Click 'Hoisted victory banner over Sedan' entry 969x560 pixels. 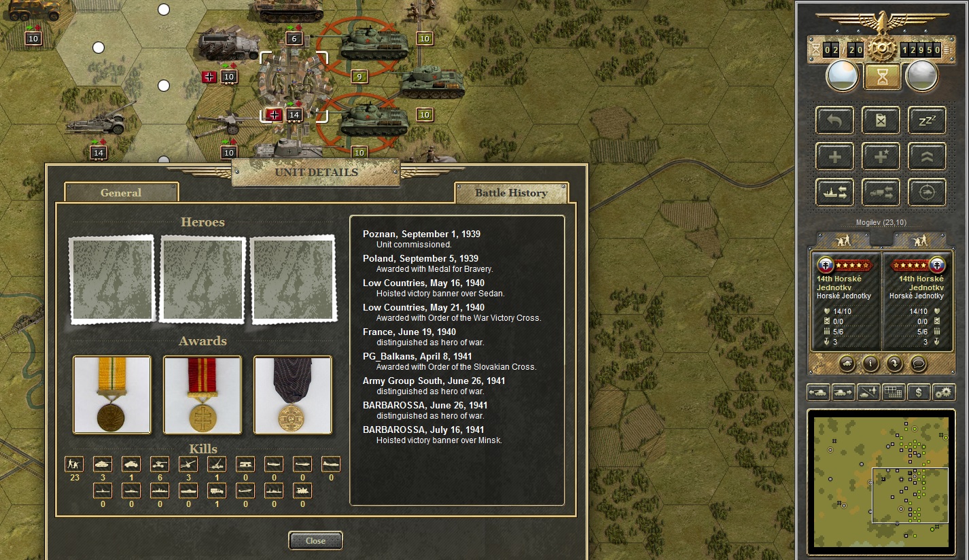click(440, 294)
